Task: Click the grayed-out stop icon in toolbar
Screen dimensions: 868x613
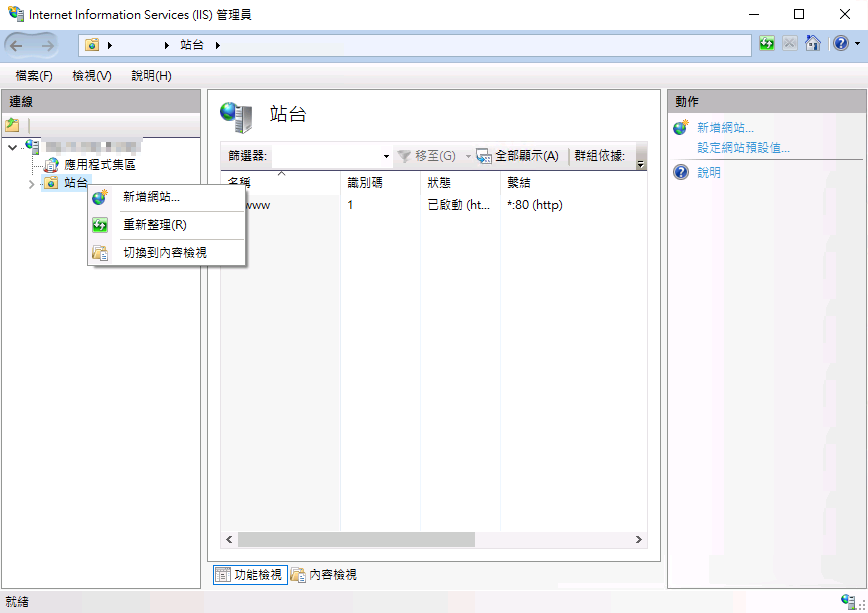Action: (789, 43)
